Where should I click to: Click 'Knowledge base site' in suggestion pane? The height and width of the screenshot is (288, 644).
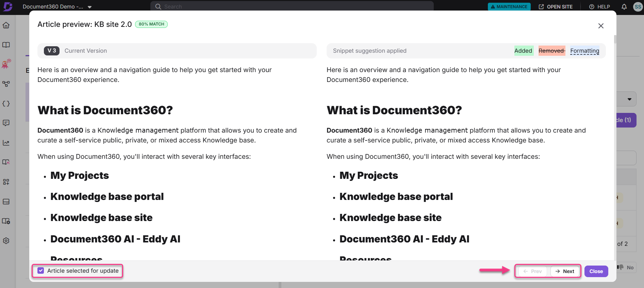coord(391,218)
